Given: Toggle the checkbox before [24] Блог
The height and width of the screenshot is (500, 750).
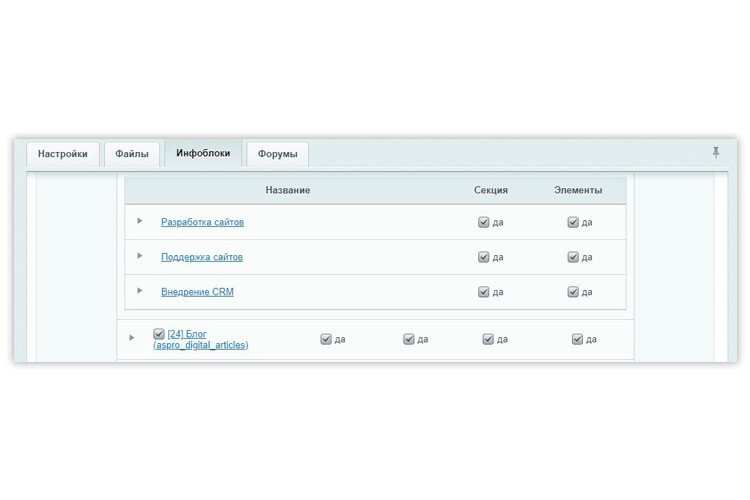Looking at the screenshot, I should 159,334.
